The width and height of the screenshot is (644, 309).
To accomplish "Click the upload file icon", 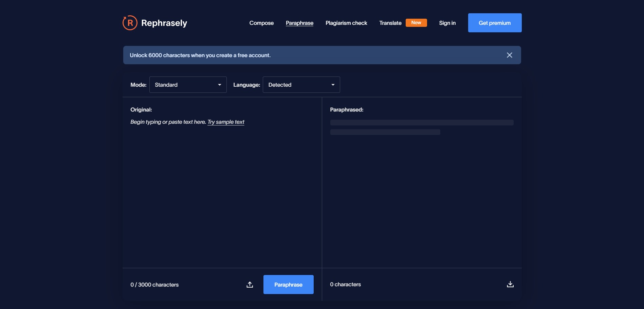I will [250, 285].
